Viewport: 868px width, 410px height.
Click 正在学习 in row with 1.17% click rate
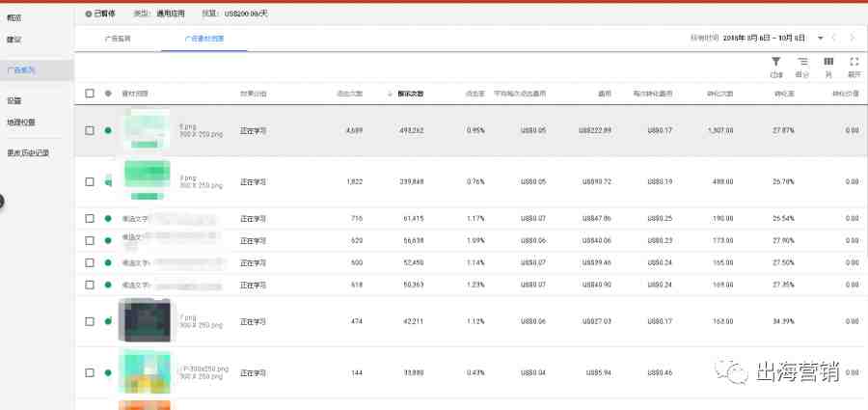[x=253, y=219]
